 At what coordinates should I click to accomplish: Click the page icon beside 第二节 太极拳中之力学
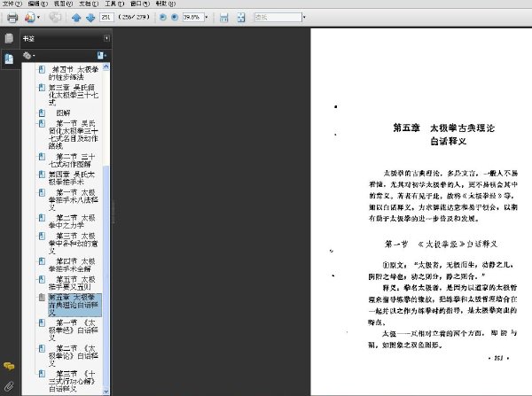[42, 218]
